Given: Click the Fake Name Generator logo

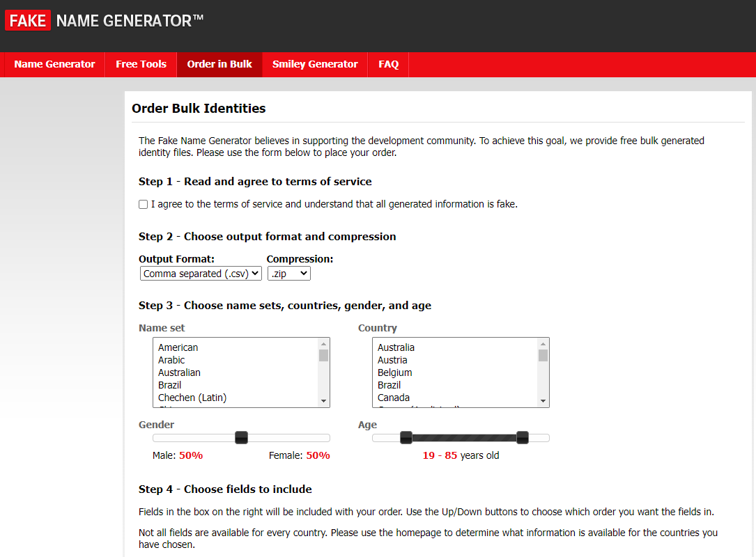Looking at the screenshot, I should 105,21.
